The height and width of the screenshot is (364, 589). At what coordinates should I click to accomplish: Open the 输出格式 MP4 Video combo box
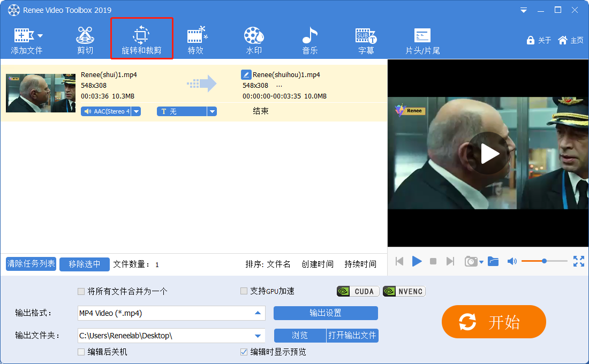(171, 313)
